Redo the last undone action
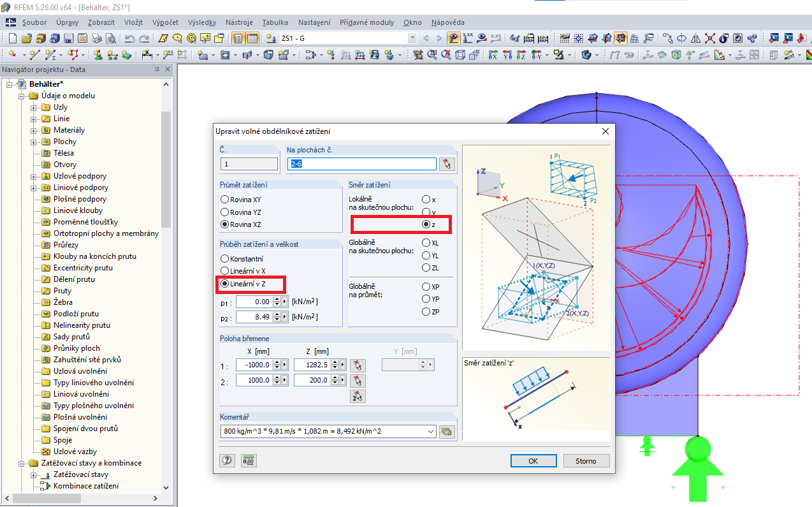 pyautogui.click(x=144, y=38)
